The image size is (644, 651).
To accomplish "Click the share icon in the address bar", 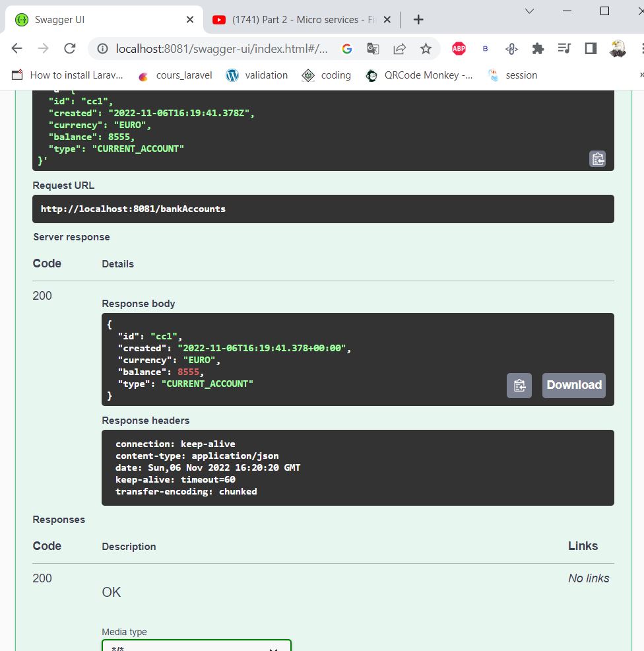I will coord(399,48).
